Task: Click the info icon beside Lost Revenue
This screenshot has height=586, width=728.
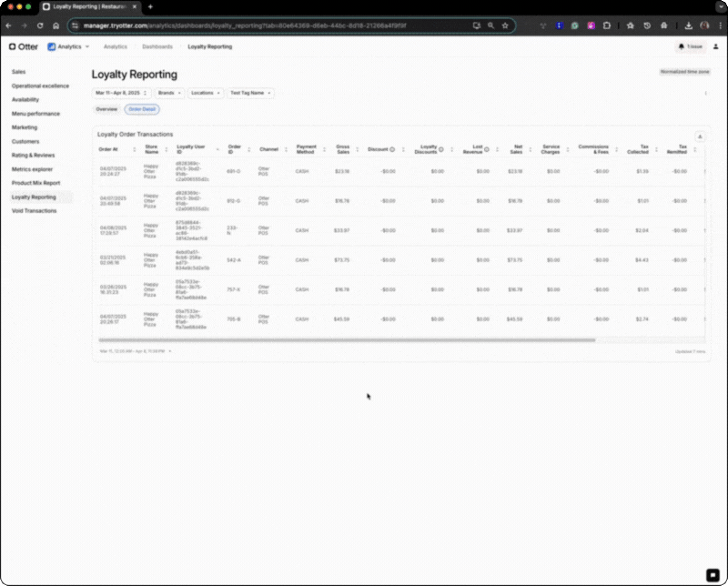Action: coord(487,149)
